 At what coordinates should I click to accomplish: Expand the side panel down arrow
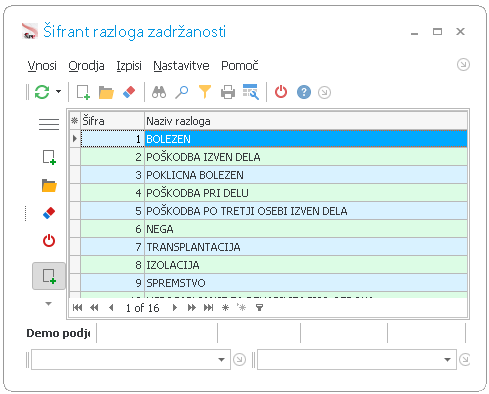coord(49,304)
